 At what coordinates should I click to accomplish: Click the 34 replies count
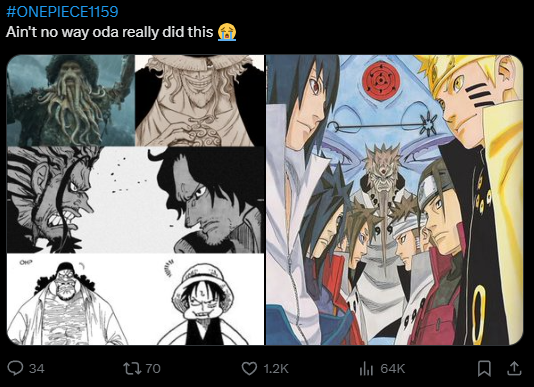tap(36, 369)
